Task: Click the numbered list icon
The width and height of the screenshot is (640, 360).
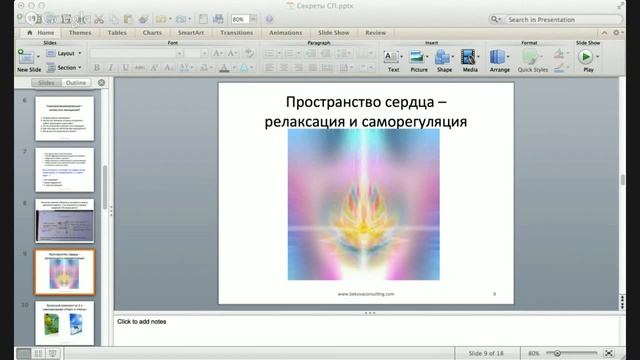Action: (x=290, y=53)
